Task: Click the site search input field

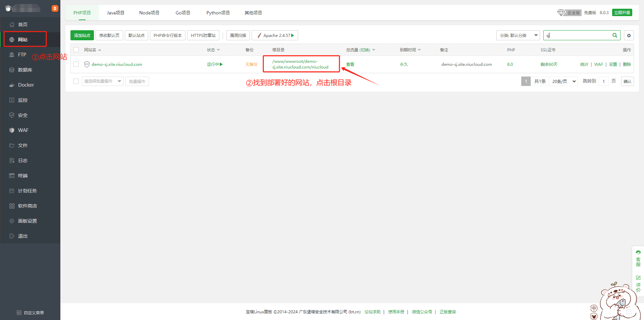Action: (x=577, y=35)
